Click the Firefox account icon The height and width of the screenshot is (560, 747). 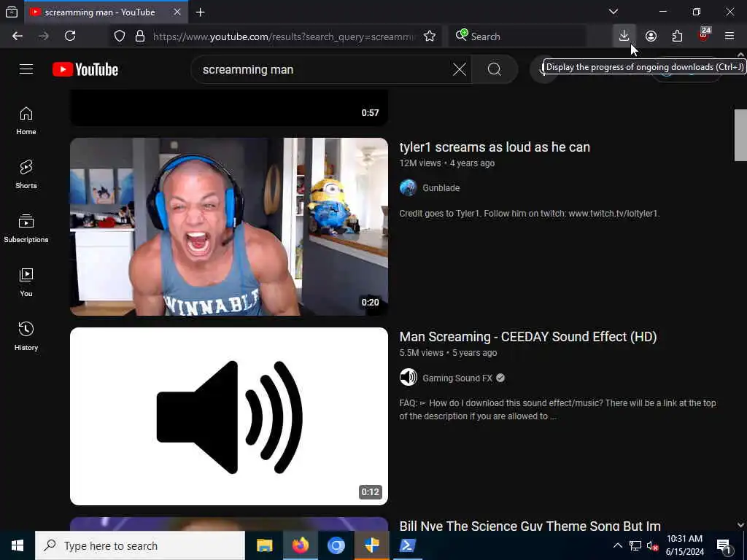click(x=651, y=36)
